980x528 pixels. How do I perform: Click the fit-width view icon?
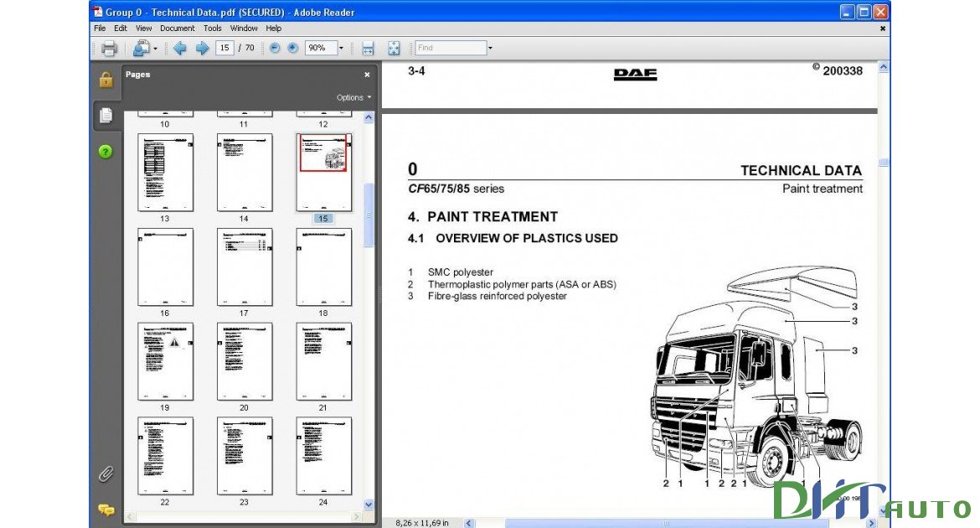pos(367,48)
